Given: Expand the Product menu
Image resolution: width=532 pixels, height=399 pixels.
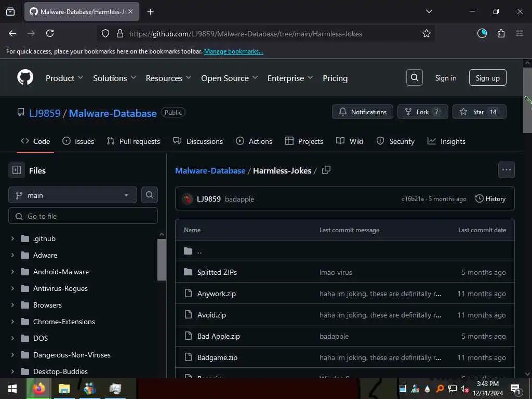Looking at the screenshot, I should [64, 78].
